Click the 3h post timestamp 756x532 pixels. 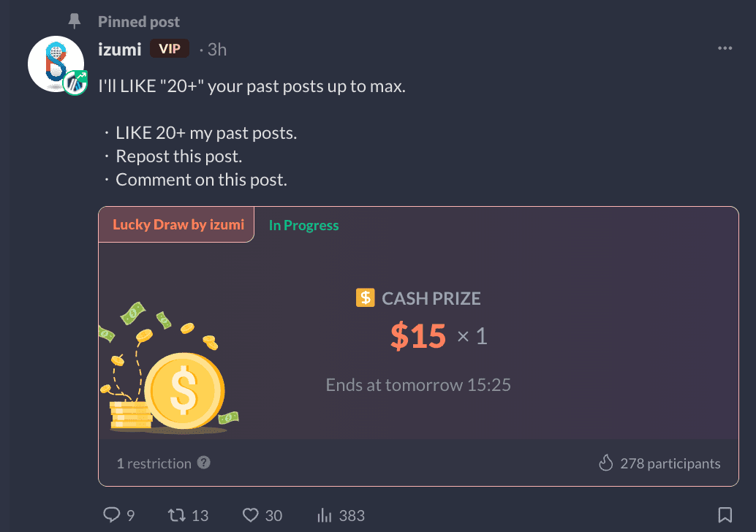(x=216, y=49)
